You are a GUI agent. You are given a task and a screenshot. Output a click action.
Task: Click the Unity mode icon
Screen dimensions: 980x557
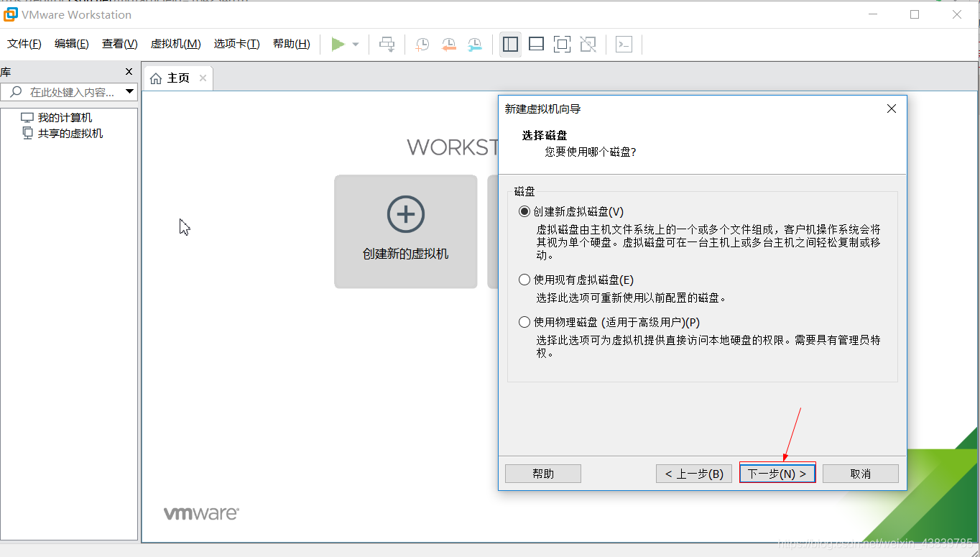coord(588,44)
